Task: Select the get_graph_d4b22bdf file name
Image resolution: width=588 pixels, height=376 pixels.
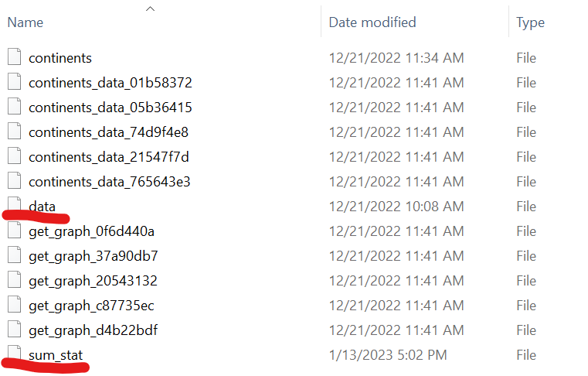Action: (93, 330)
